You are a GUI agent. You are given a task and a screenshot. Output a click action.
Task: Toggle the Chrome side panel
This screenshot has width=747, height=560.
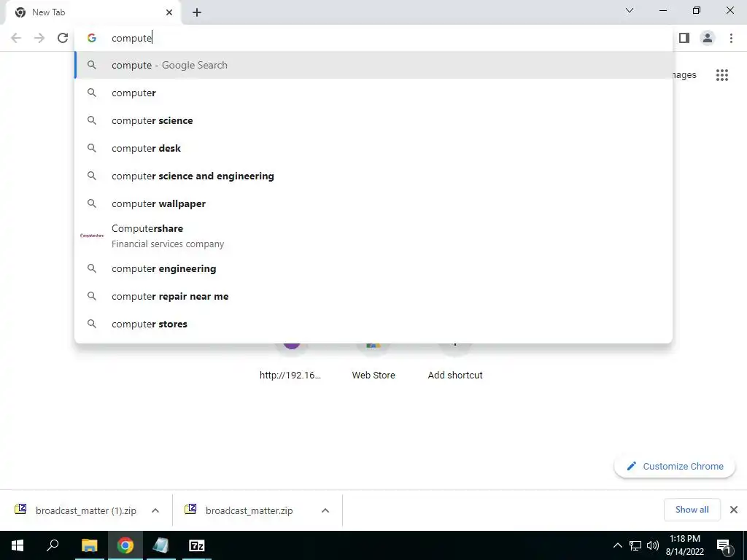pos(684,38)
